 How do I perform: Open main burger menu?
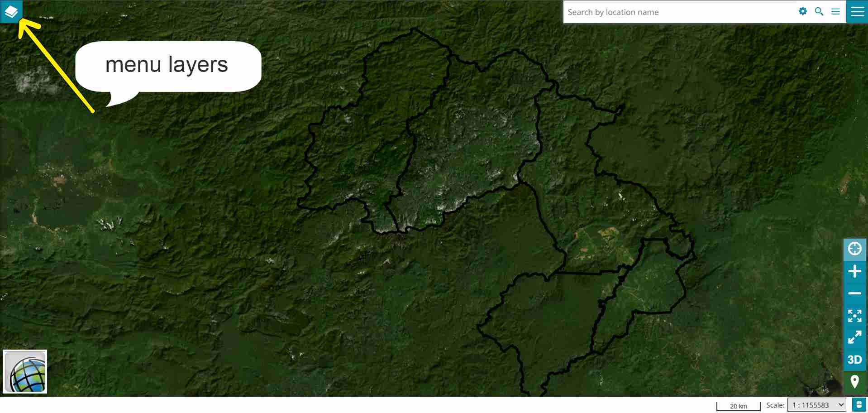[x=857, y=11]
